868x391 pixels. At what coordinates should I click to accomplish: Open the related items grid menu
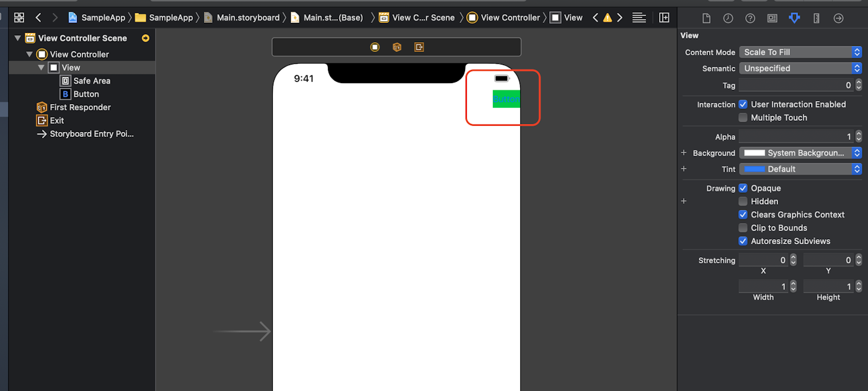tap(19, 17)
